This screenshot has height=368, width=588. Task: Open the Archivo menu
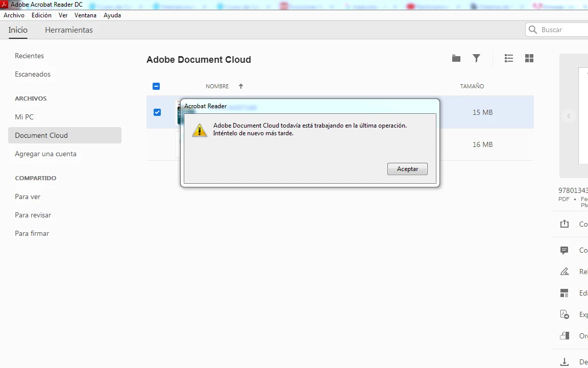click(14, 15)
